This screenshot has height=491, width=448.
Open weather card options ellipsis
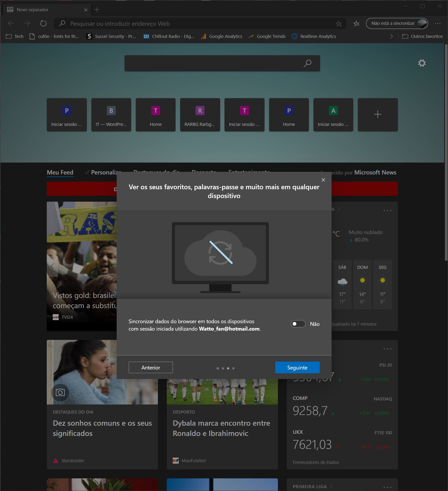(387, 210)
